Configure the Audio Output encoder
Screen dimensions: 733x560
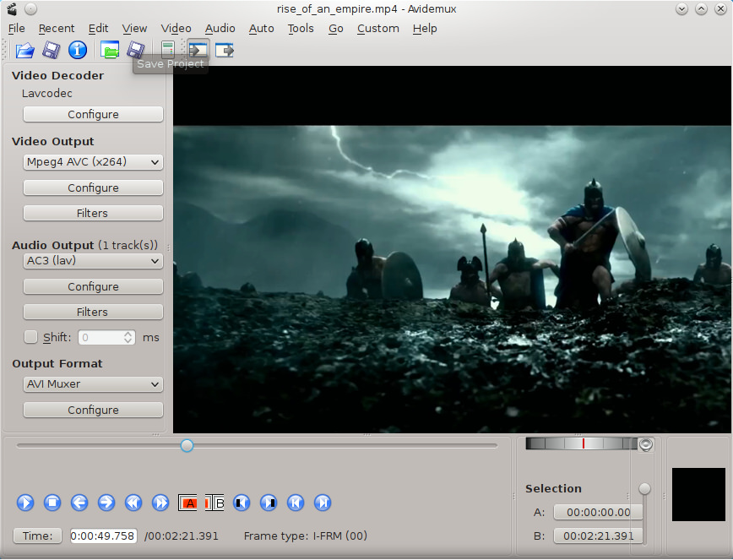[x=93, y=286]
